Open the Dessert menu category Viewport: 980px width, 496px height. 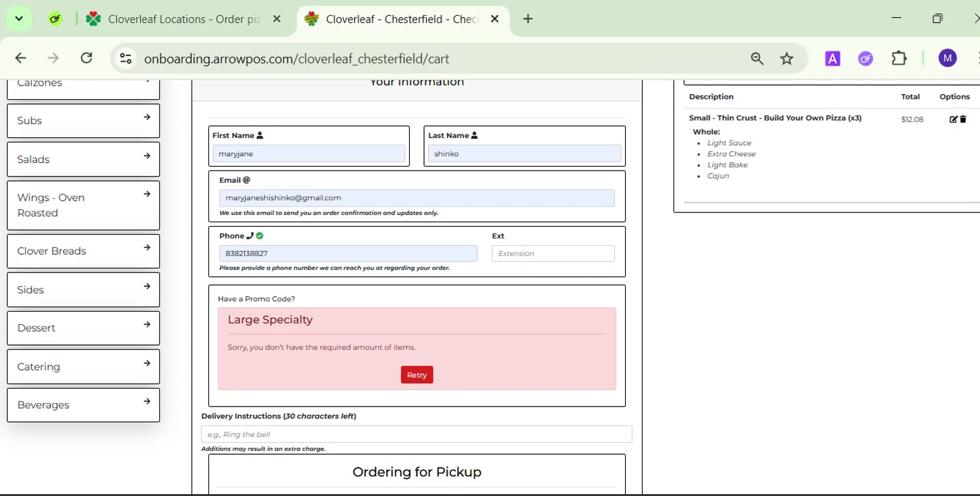84,328
